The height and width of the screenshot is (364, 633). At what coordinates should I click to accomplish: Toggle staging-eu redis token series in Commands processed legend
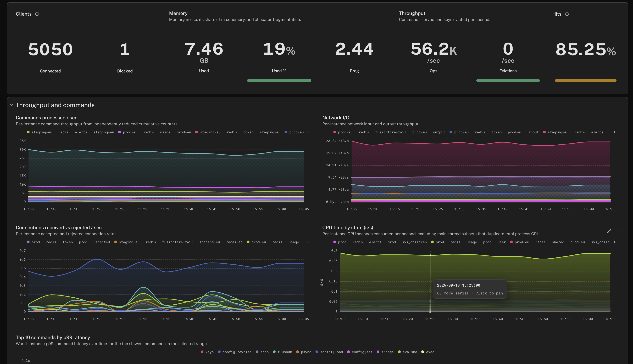(x=238, y=132)
